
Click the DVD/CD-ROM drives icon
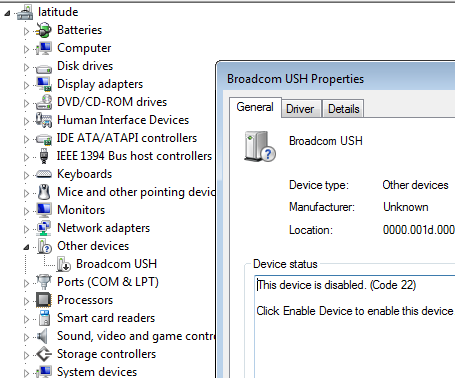coord(44,102)
